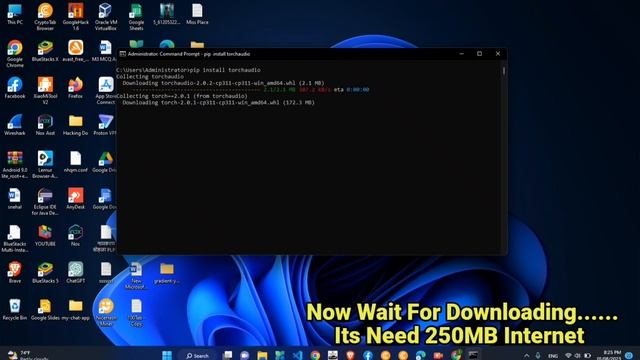Open the New Microsoft Word document
The width and height of the screenshot is (640, 360).
tap(136, 276)
